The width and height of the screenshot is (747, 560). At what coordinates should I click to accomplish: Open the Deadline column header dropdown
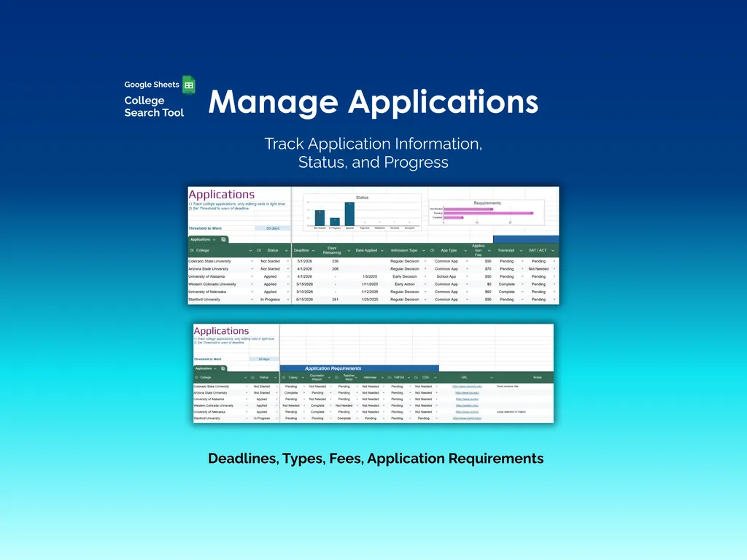313,250
